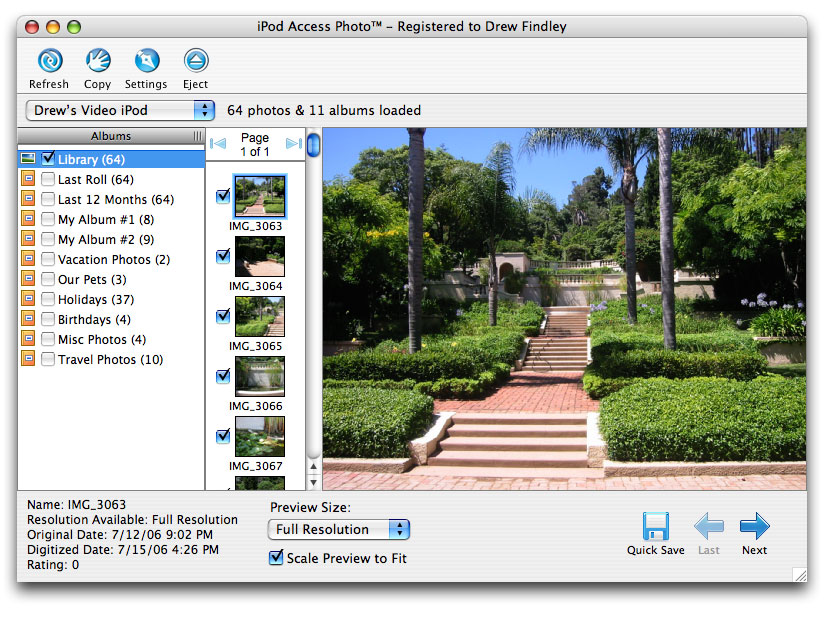Uncheck the Library (64) checkbox

coord(48,158)
